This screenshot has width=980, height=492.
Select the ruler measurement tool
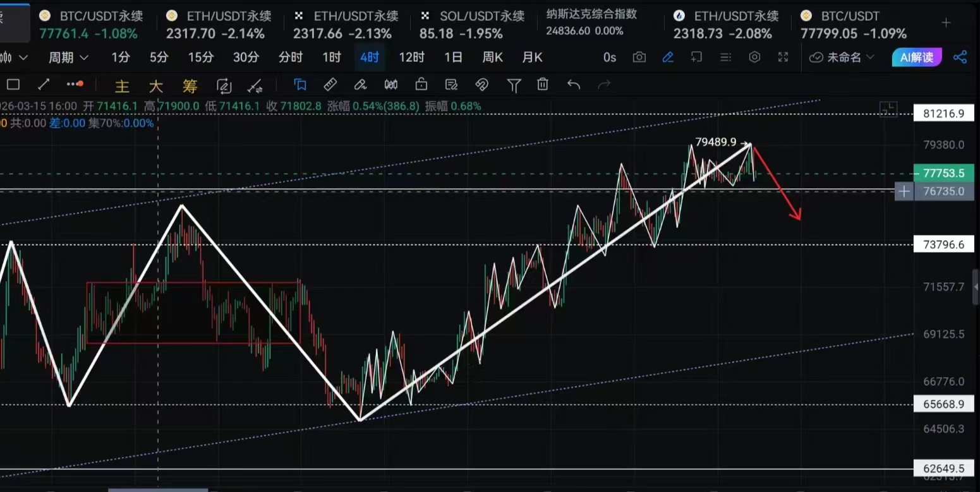[x=330, y=85]
